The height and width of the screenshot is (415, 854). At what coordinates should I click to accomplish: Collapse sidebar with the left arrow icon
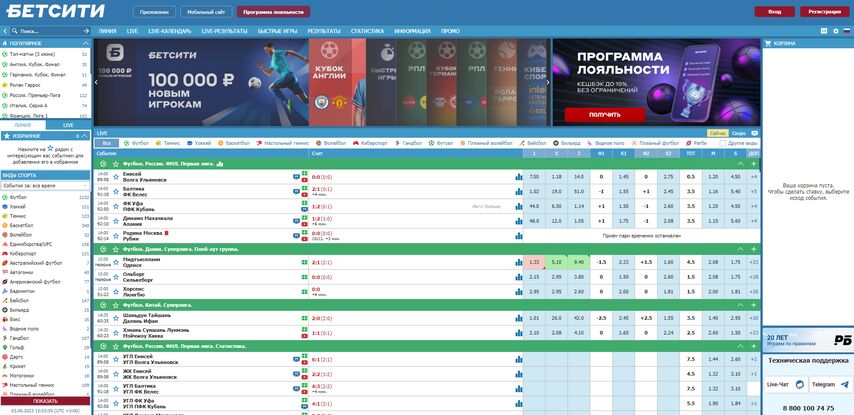click(x=4, y=31)
